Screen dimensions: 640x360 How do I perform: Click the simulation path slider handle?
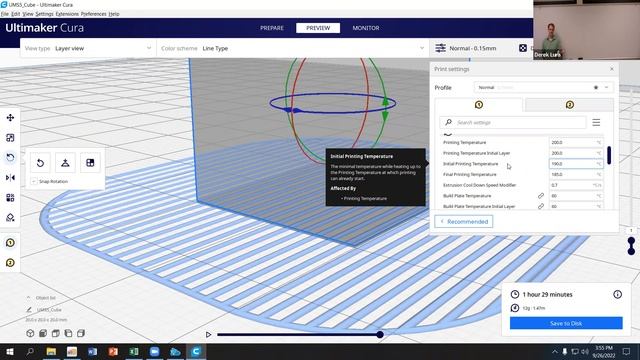point(380,335)
